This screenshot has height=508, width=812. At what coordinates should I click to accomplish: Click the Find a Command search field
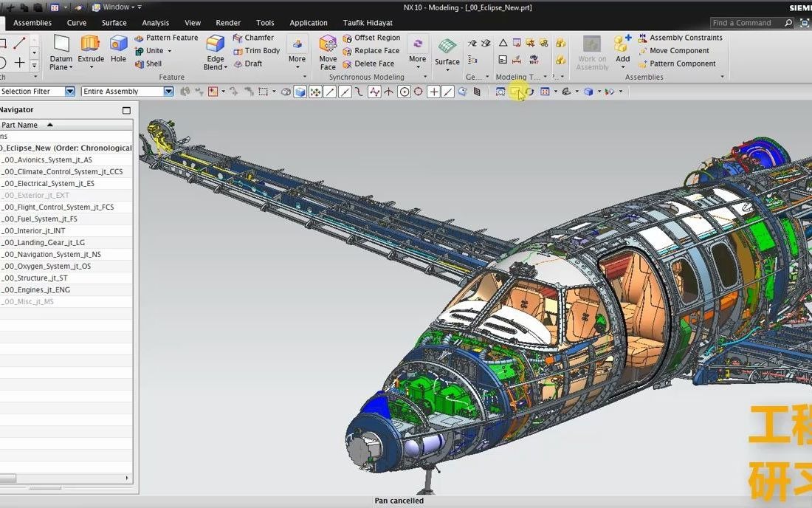[x=746, y=23]
